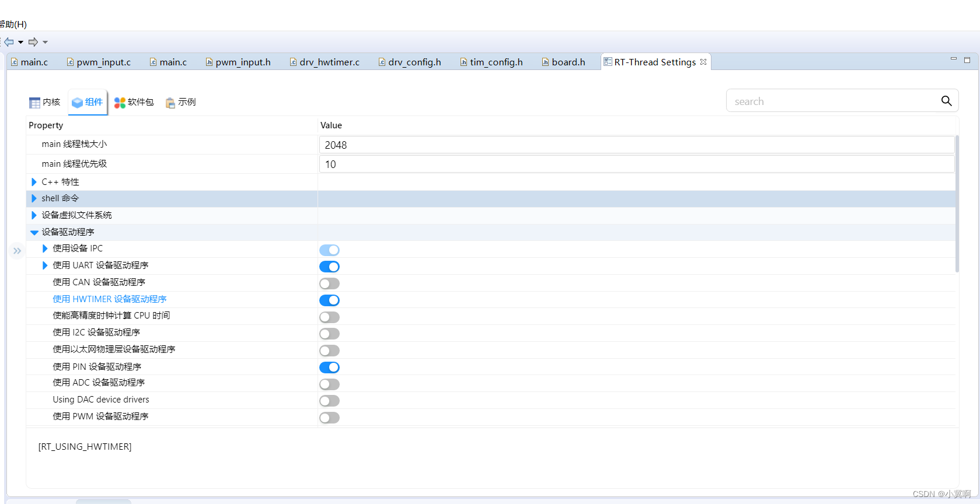Switch to the drv_hwtimer.c tab
The image size is (980, 504).
coord(325,62)
